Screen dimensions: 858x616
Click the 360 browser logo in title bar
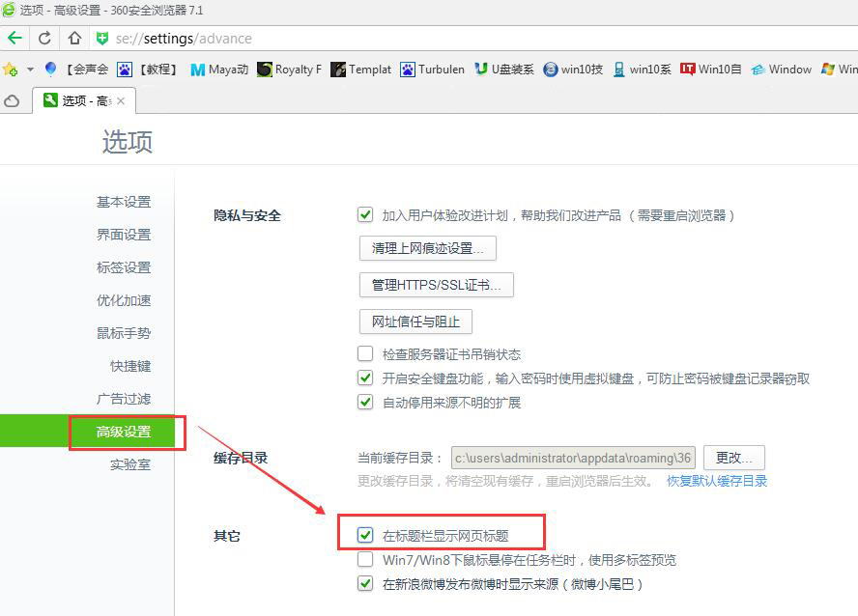pyautogui.click(x=8, y=10)
